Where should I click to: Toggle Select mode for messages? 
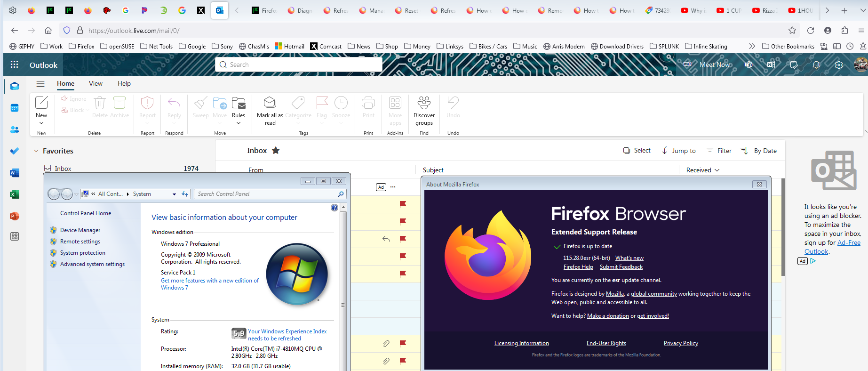tap(637, 151)
